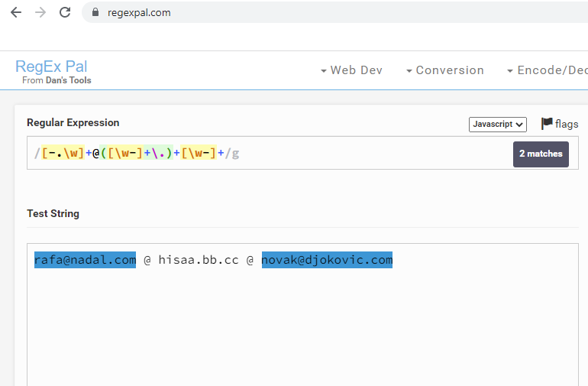Open the RegEx Pal logo link
The image size is (588, 386).
pos(51,66)
